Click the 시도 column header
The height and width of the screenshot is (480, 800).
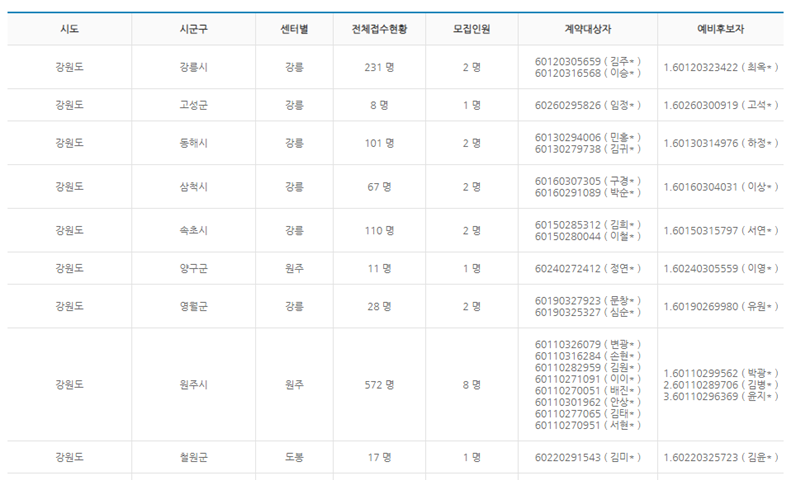(x=69, y=29)
